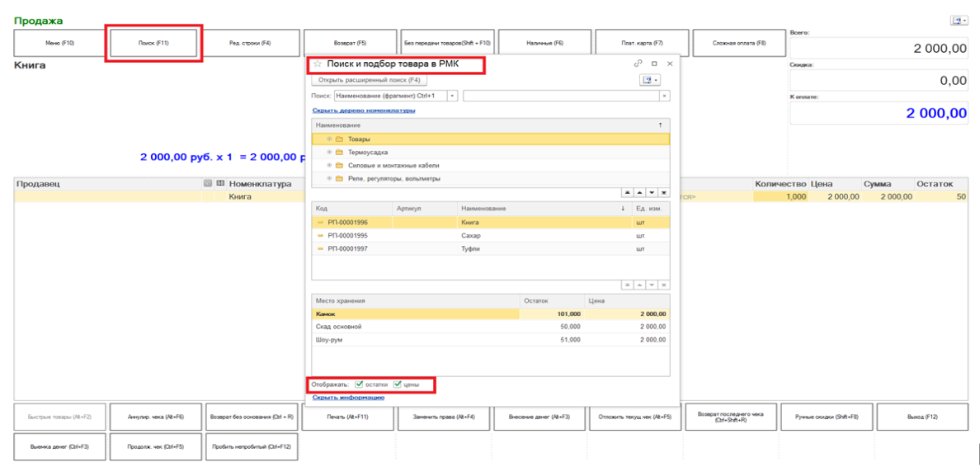
Task: Click the link icon in dialog header
Action: point(638,64)
